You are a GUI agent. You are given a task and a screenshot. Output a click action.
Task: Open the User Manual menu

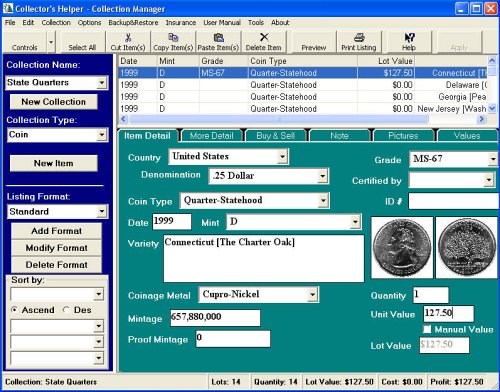[x=222, y=23]
